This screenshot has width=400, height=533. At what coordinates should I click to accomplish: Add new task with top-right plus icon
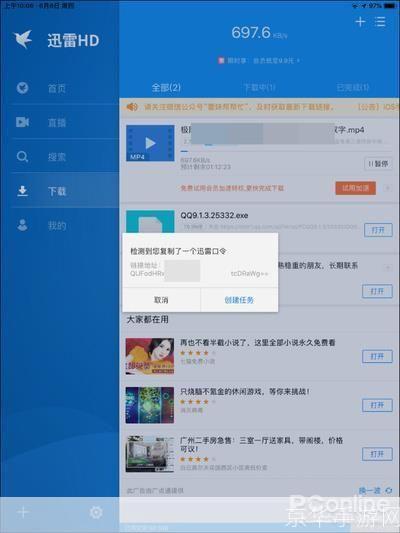360,22
